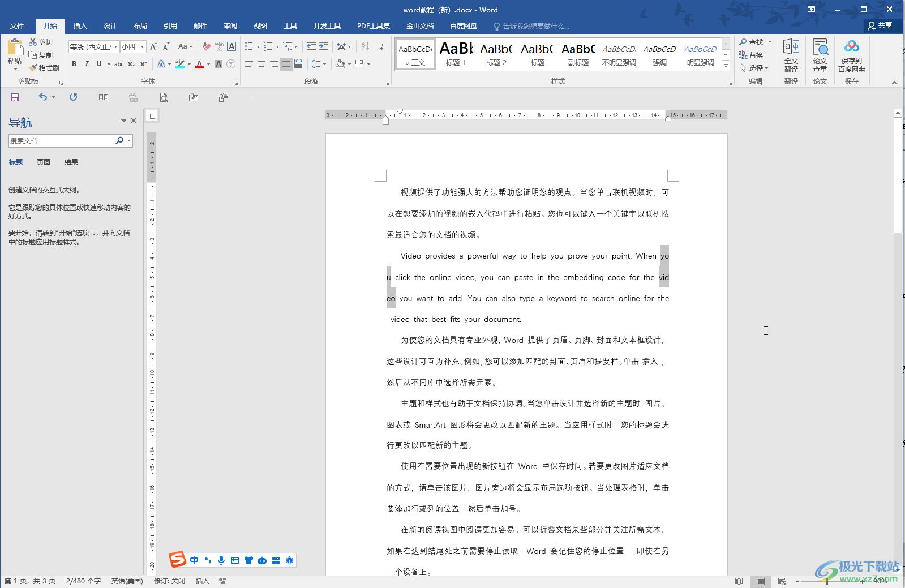
Task: Toggle subscript formatting
Action: 131,64
